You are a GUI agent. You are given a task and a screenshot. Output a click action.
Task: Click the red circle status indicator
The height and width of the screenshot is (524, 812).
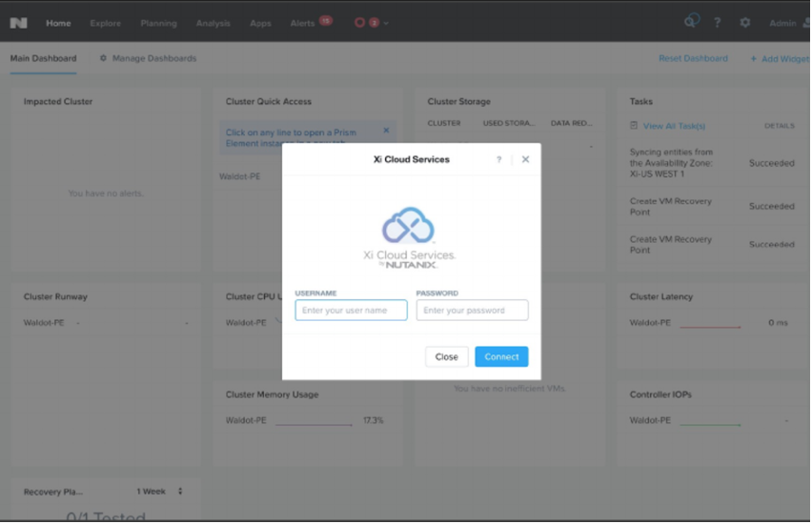pos(360,23)
